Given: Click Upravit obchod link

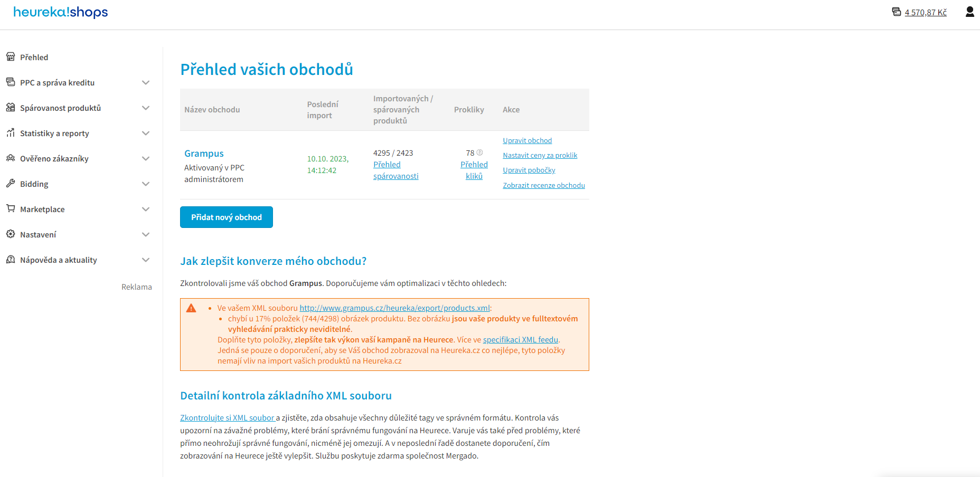Looking at the screenshot, I should tap(527, 140).
